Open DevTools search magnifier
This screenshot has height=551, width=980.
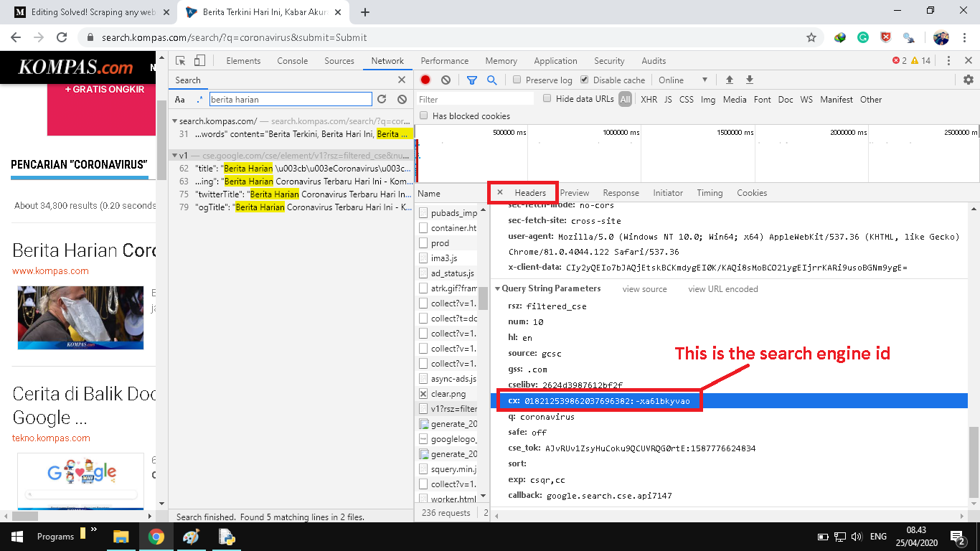(492, 80)
